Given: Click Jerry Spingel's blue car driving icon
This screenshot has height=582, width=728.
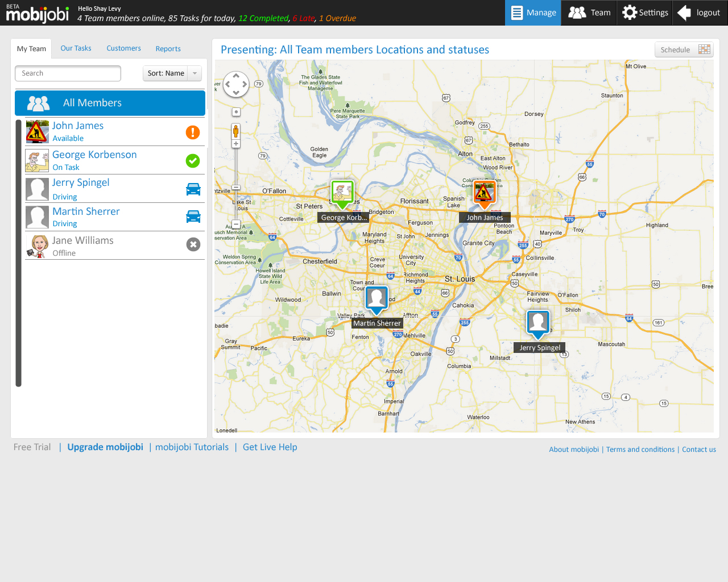Looking at the screenshot, I should pos(193,189).
